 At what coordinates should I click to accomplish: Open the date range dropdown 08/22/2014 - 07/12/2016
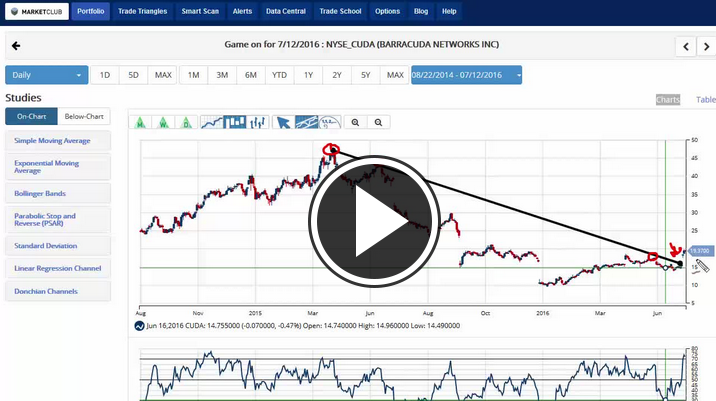(466, 75)
